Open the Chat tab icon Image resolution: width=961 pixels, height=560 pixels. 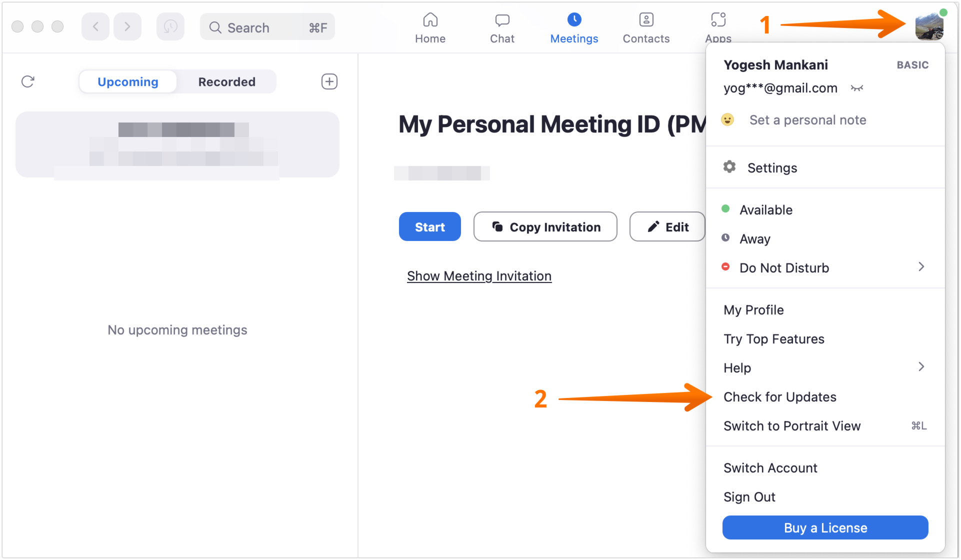(x=502, y=20)
